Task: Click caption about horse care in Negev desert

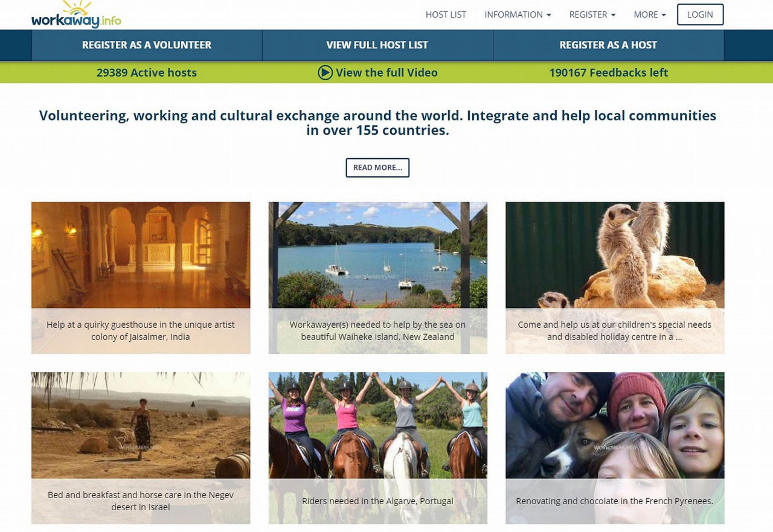Action: (x=141, y=501)
